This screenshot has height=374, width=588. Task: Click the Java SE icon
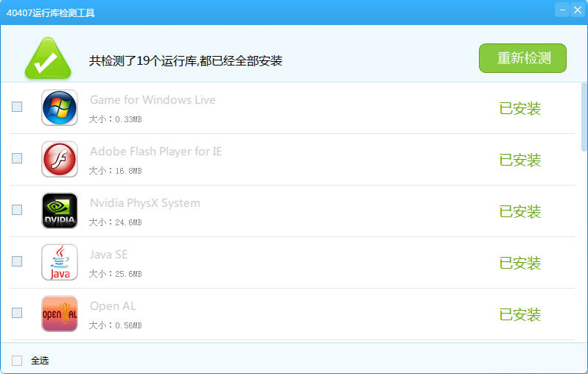60,262
